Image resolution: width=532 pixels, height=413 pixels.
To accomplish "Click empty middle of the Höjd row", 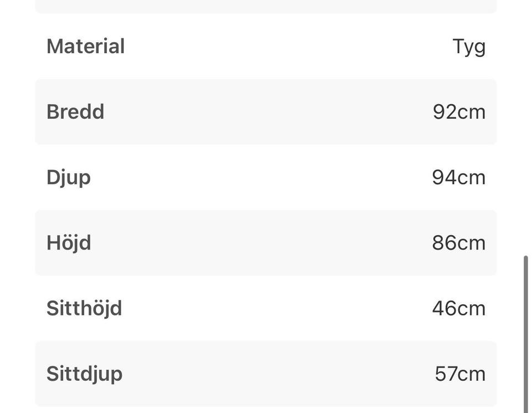I will click(x=266, y=243).
